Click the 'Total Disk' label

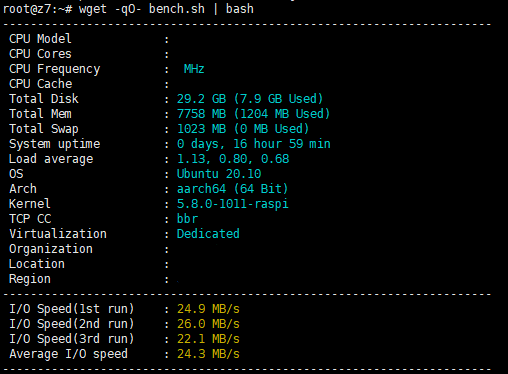(x=44, y=99)
